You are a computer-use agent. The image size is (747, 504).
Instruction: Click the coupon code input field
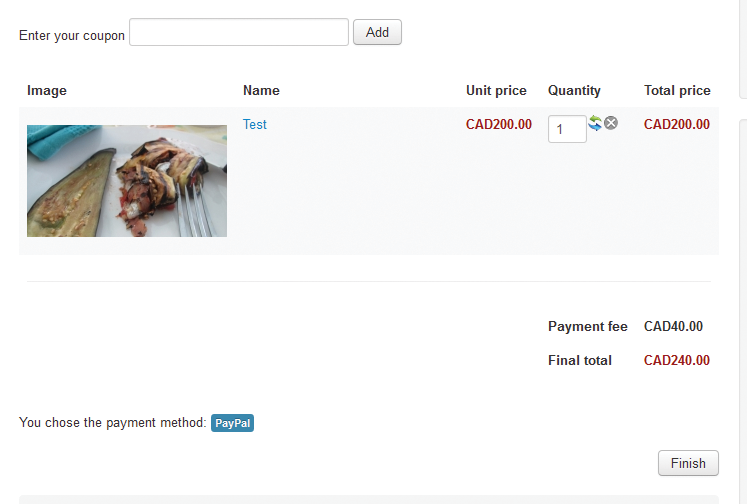coord(239,32)
